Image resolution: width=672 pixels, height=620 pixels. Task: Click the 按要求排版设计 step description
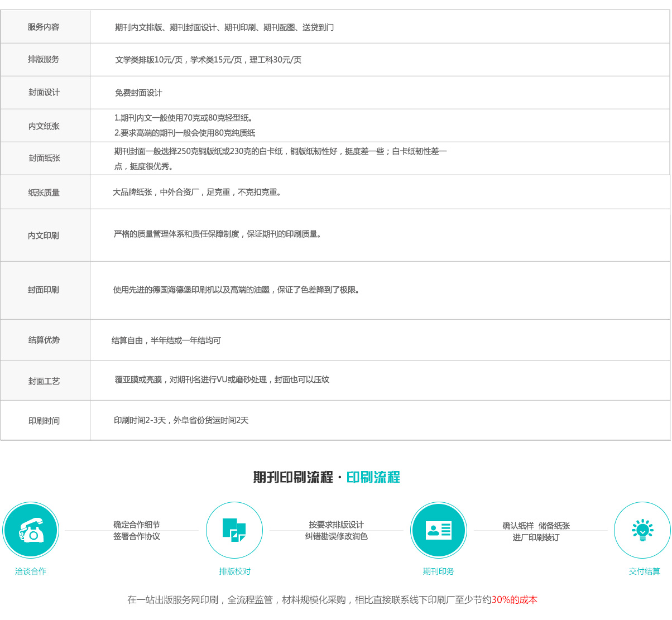tap(336, 525)
